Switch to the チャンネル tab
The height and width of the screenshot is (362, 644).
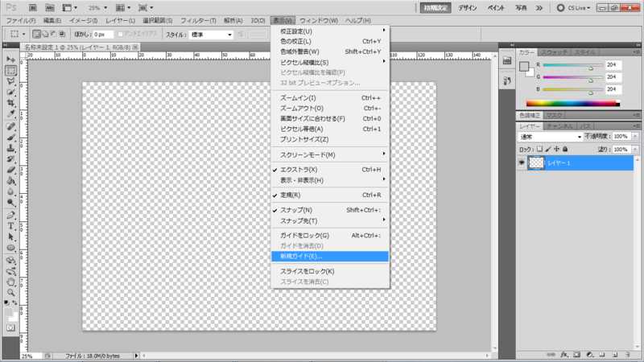(x=559, y=126)
